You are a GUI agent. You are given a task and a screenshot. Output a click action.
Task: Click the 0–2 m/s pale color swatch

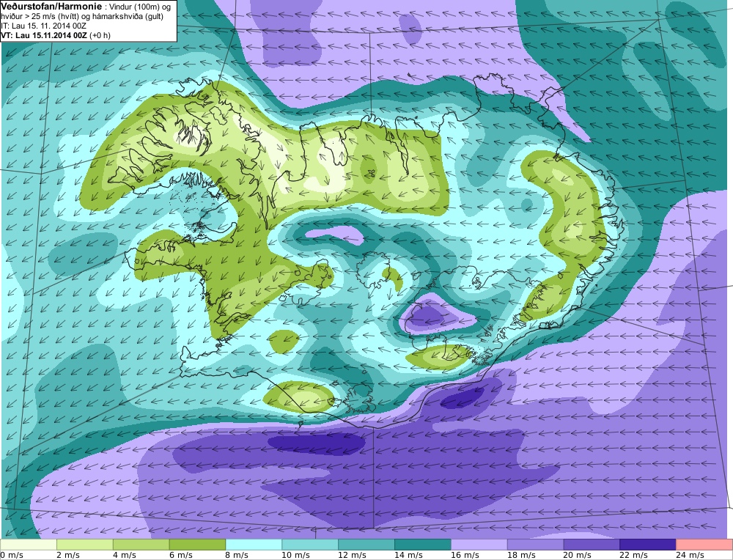coord(29,545)
